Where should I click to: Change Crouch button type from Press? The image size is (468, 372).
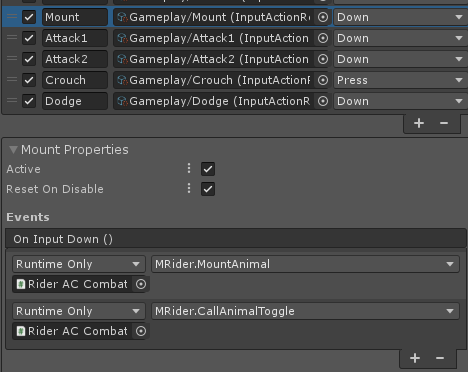click(x=400, y=80)
